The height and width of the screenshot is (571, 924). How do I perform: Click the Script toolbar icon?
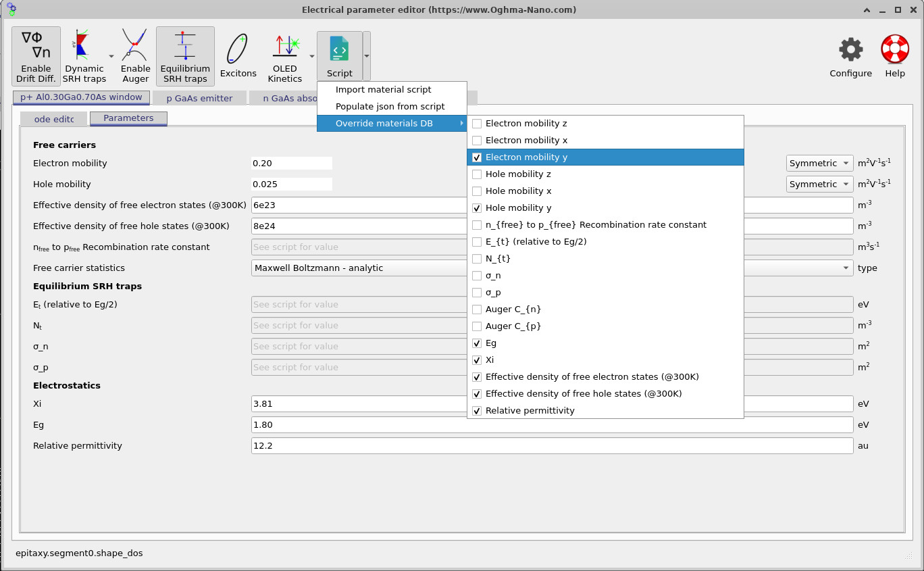click(x=340, y=56)
